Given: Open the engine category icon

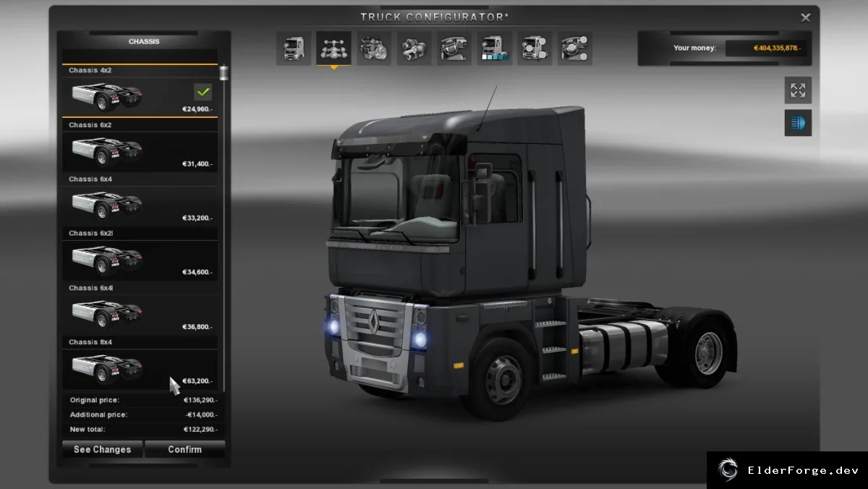Looking at the screenshot, I should pos(374,48).
